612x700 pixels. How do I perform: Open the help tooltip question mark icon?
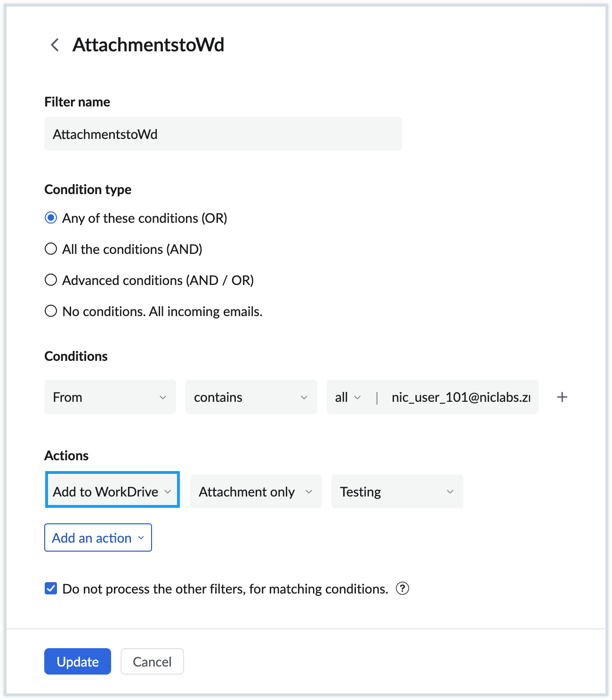tap(403, 588)
